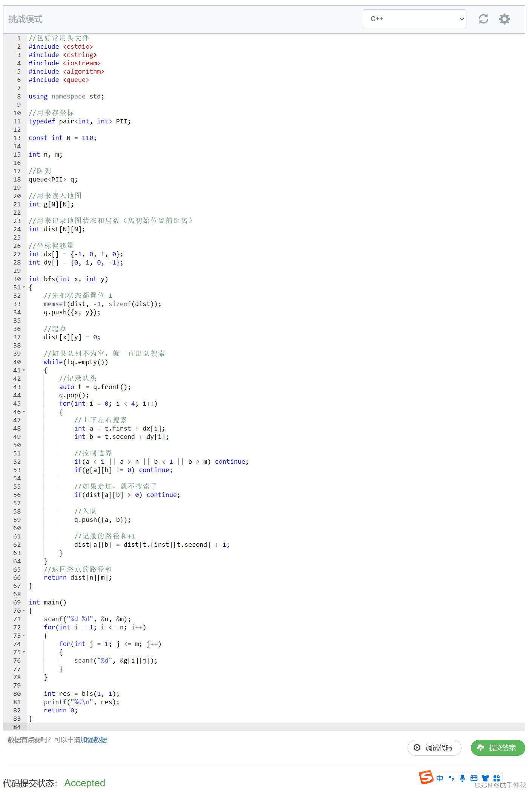
Task: Click the Sogou microphone voice input icon
Action: (x=463, y=778)
